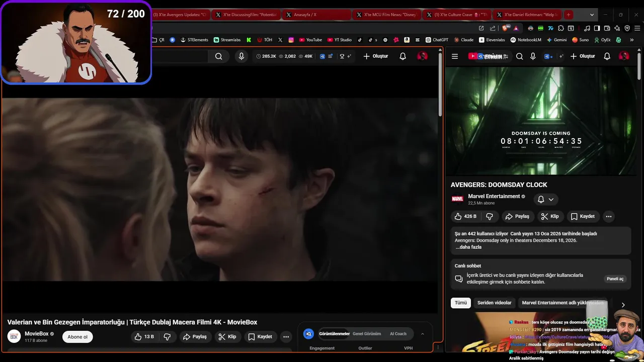Select Marvel Entertainment adlı yükleyenden chip
Viewport: 644px width, 362px height.
coord(562,303)
